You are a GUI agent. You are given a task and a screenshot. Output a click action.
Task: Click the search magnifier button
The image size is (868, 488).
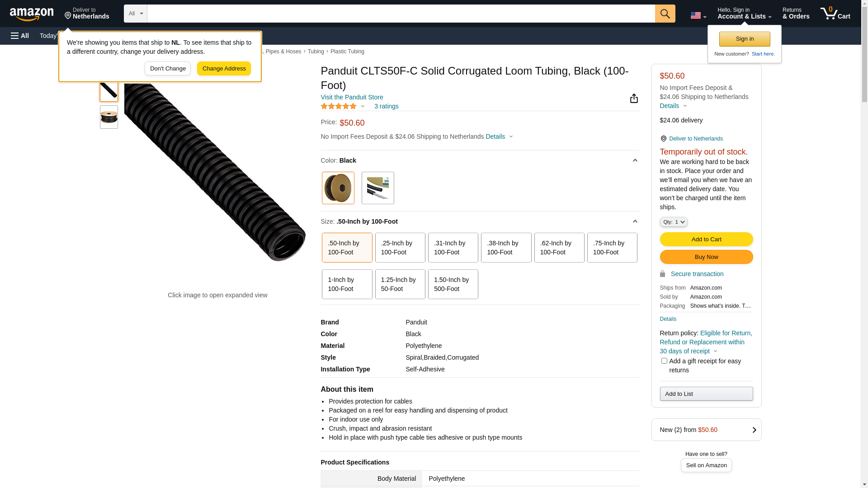coord(665,14)
